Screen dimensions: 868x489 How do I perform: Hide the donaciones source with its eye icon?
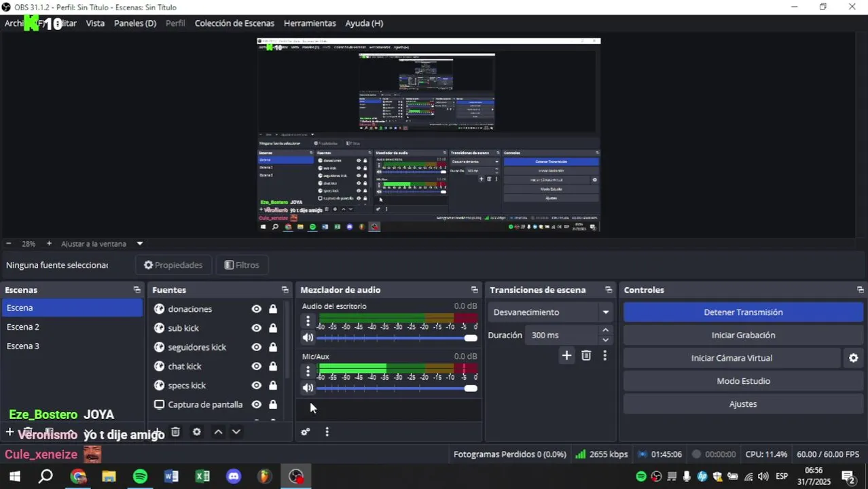click(256, 309)
